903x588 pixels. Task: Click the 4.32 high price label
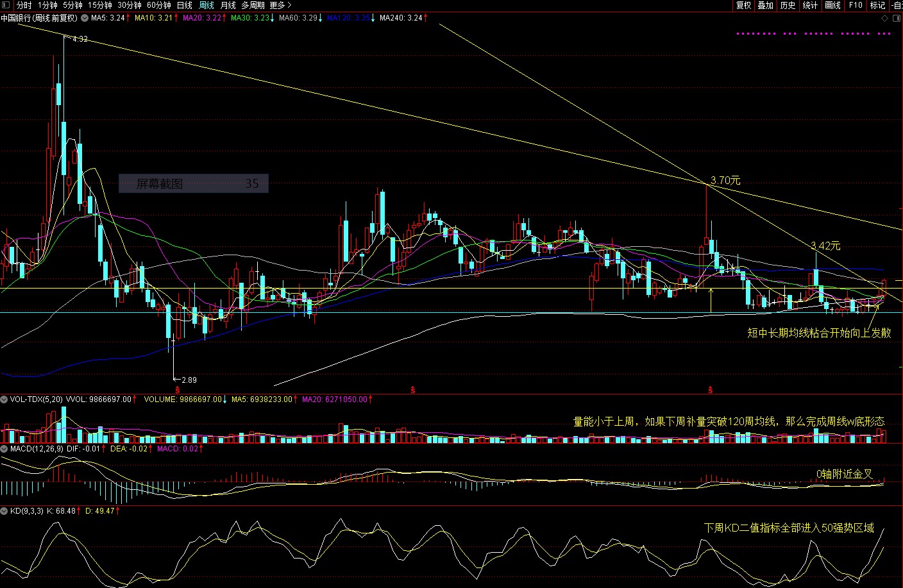80,39
